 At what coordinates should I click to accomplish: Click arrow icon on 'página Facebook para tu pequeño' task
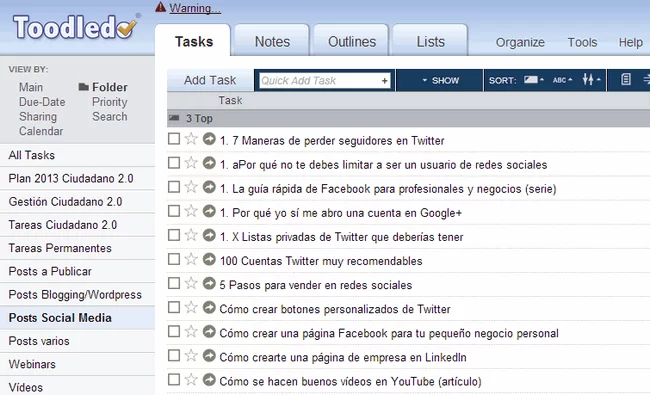tap(209, 331)
